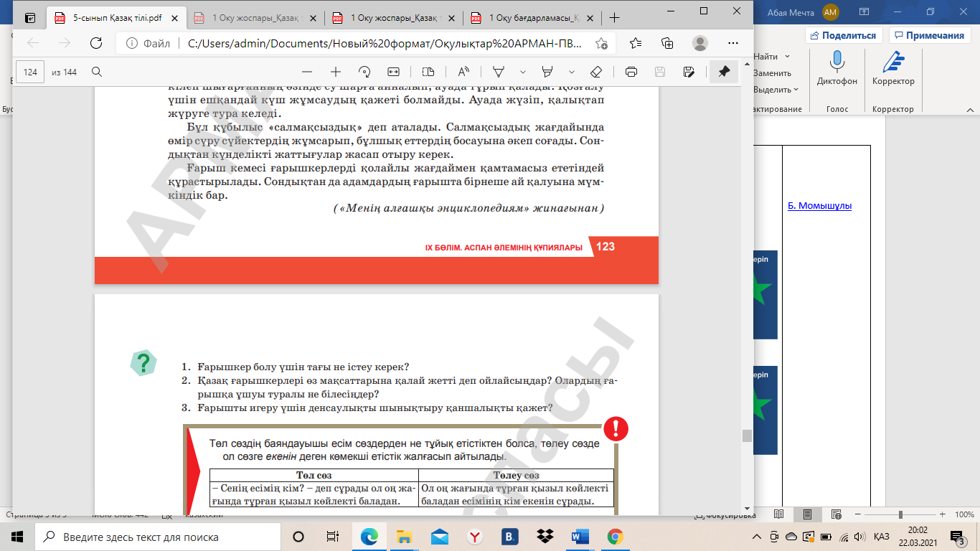Toggle the page view layout button
This screenshot has height=551, width=980.
(x=428, y=72)
